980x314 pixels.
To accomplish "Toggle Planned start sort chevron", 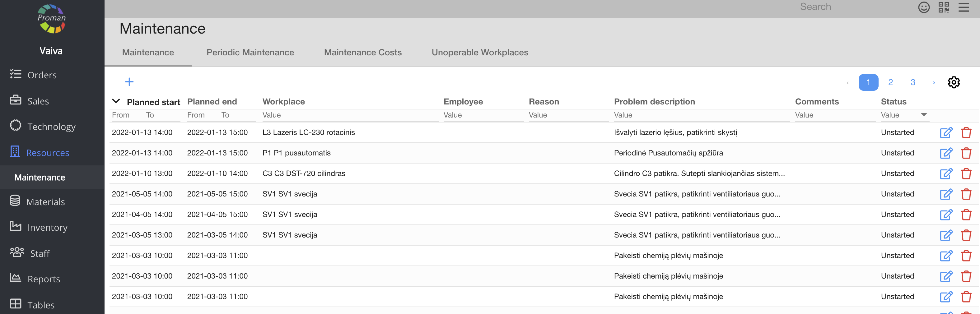I will pyautogui.click(x=116, y=101).
